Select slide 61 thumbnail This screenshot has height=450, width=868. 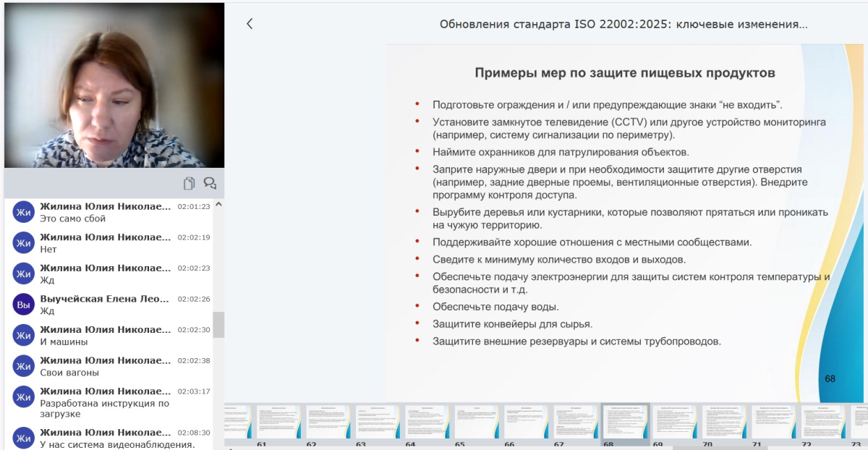tap(280, 421)
